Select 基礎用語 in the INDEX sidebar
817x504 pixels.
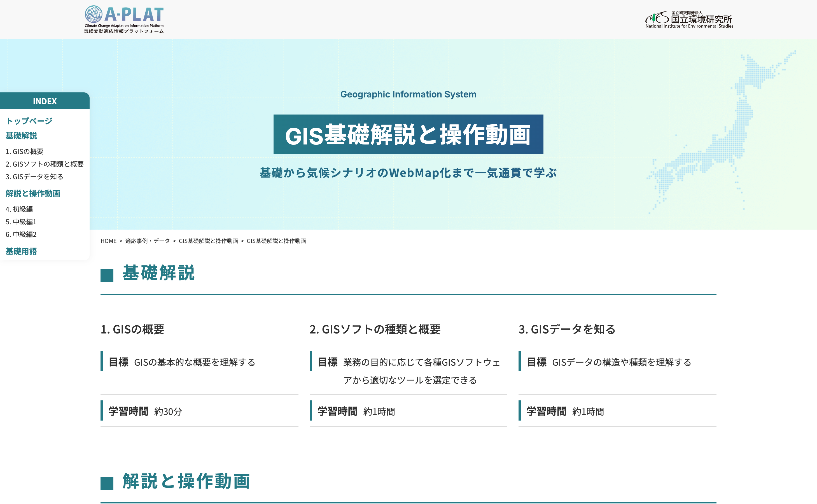pos(21,251)
